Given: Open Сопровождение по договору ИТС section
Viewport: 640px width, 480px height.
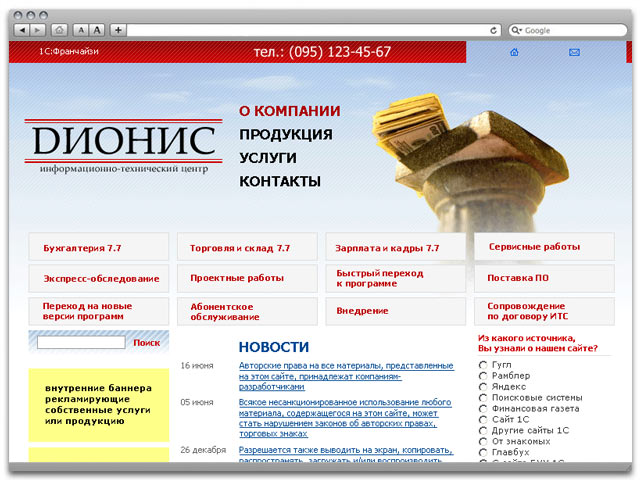Looking at the screenshot, I should tap(544, 311).
